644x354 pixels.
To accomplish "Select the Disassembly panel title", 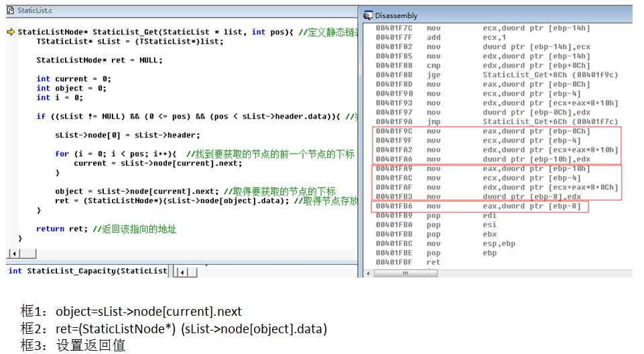I will pos(396,15).
